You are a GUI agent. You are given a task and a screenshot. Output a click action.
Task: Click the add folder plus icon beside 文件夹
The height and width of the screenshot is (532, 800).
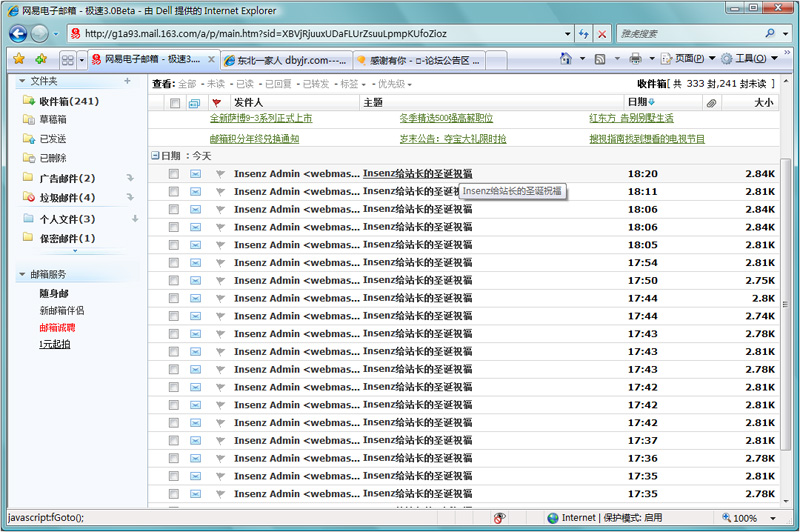[x=128, y=81]
